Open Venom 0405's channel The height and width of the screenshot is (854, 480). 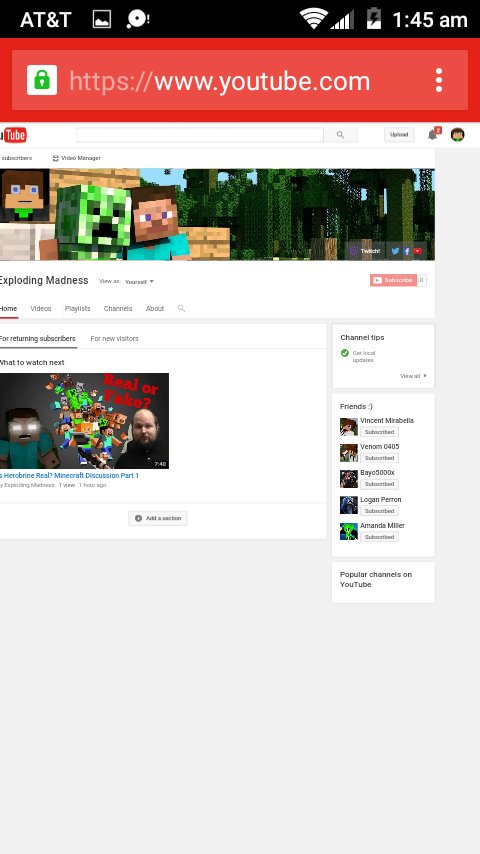[380, 447]
